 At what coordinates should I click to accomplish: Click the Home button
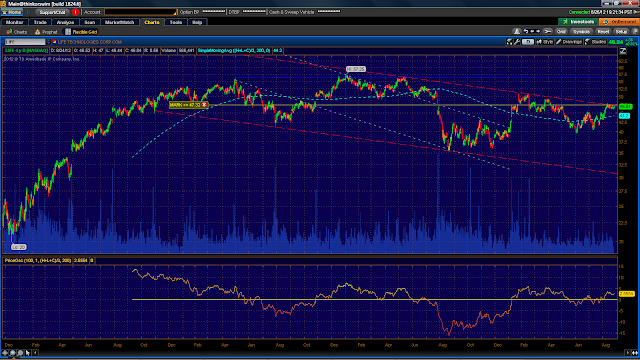pos(12,12)
